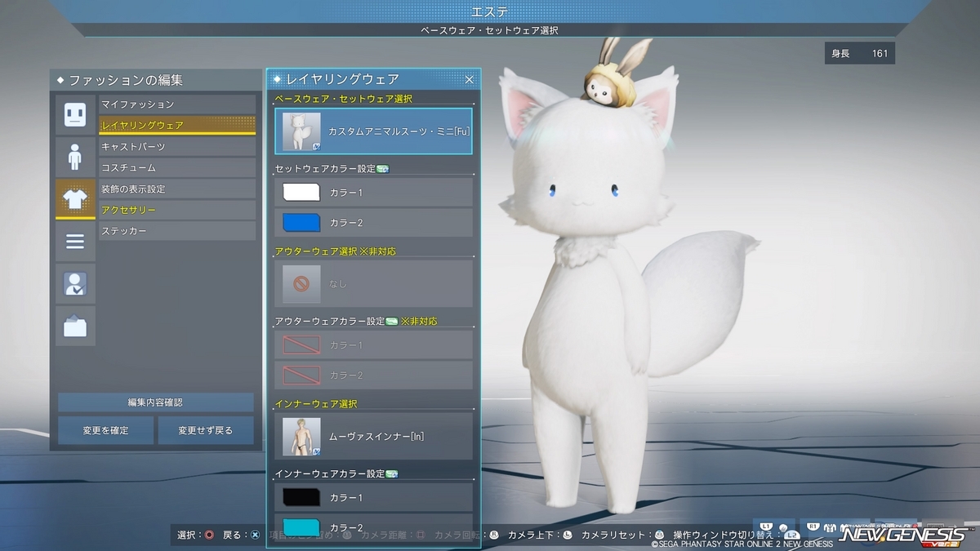Click 変更せず戻る button

tap(206, 430)
